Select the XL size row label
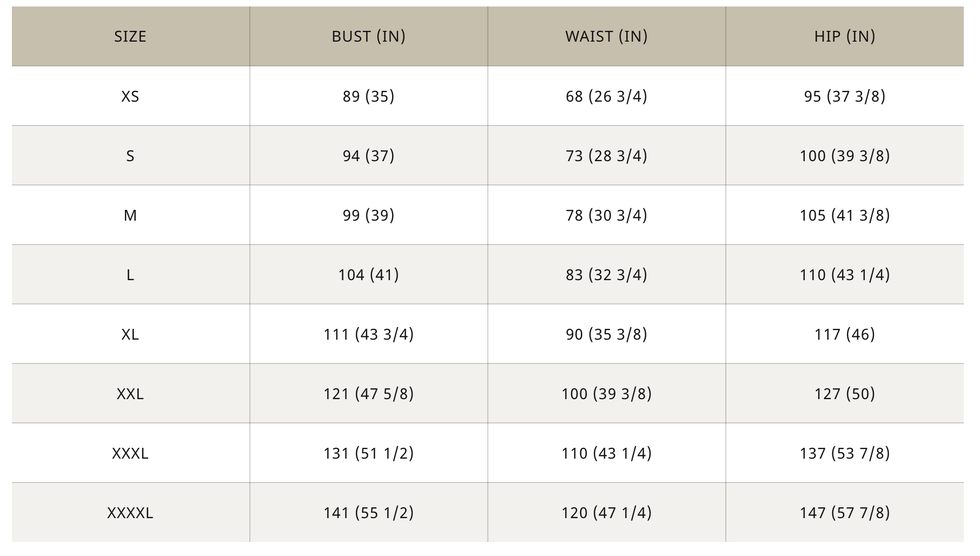The image size is (980, 556). [x=130, y=334]
